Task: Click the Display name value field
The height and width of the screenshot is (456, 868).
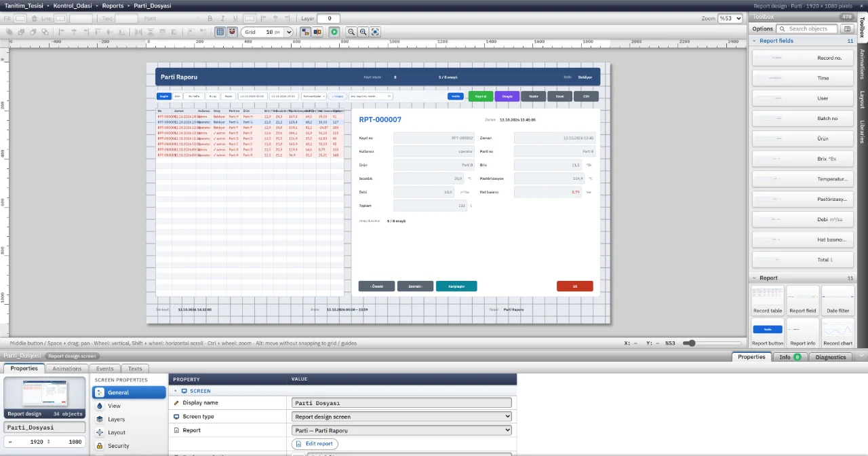Action: (401, 403)
